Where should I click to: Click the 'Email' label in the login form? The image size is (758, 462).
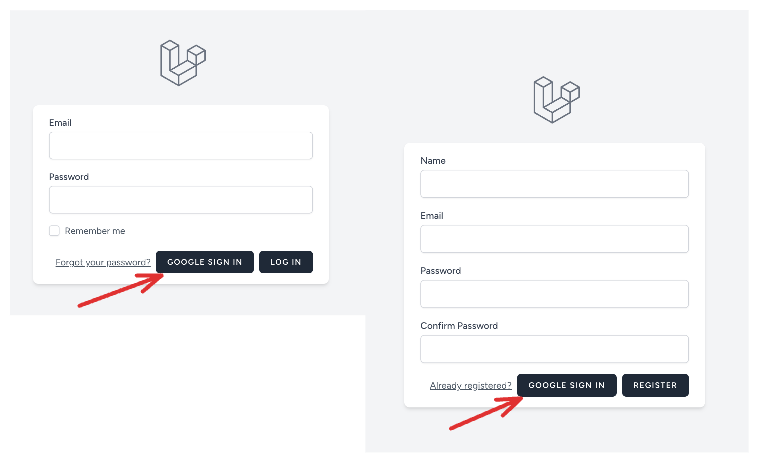[x=60, y=123]
